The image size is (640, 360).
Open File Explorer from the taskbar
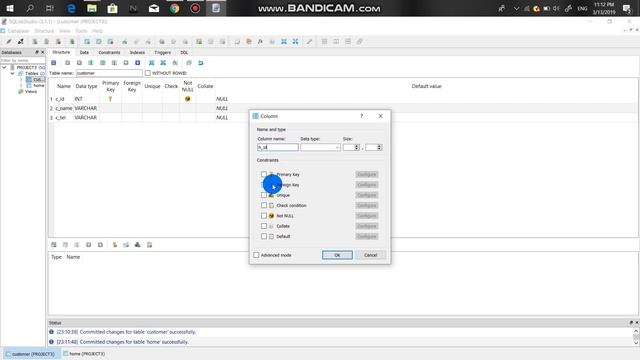click(92, 8)
